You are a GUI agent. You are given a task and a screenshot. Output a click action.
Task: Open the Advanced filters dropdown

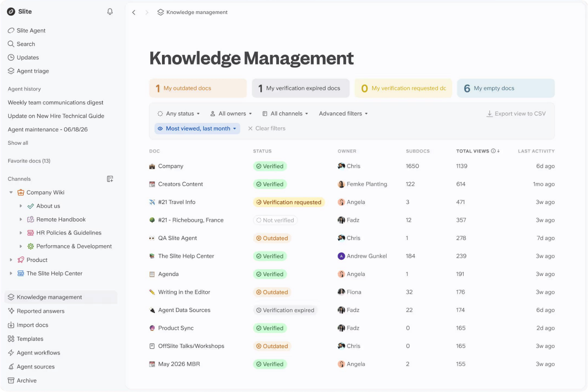point(343,114)
